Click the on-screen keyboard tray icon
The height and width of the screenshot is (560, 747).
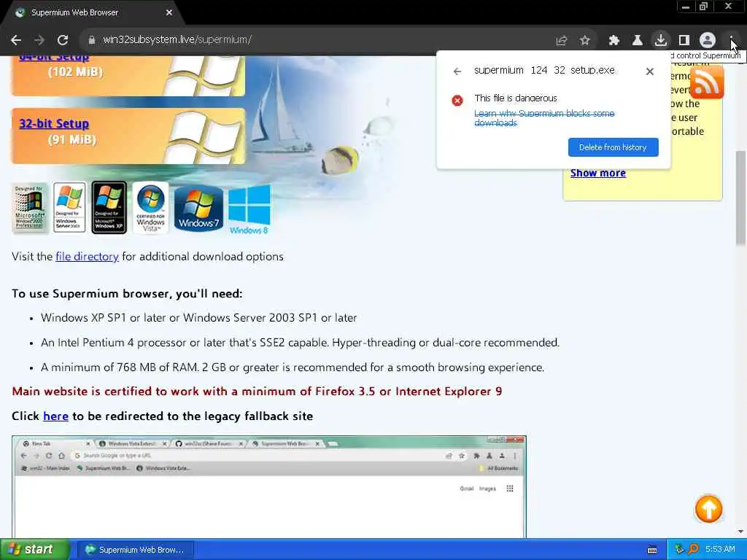click(652, 550)
